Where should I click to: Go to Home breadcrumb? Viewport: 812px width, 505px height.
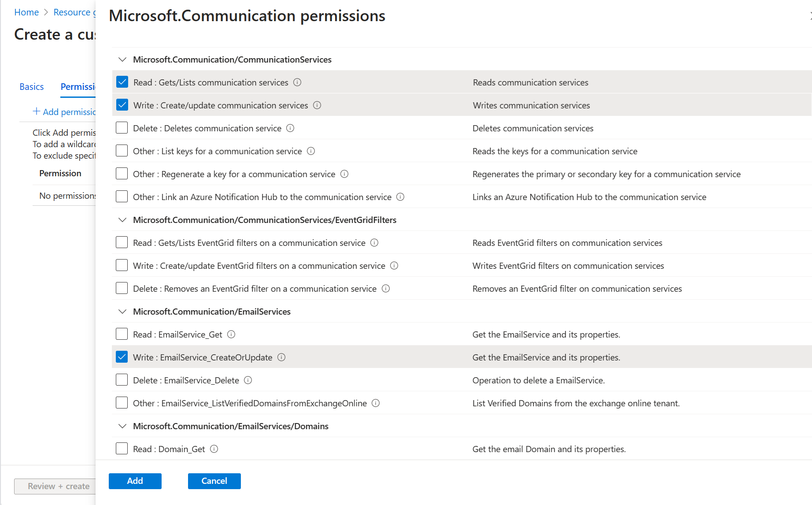pos(26,12)
